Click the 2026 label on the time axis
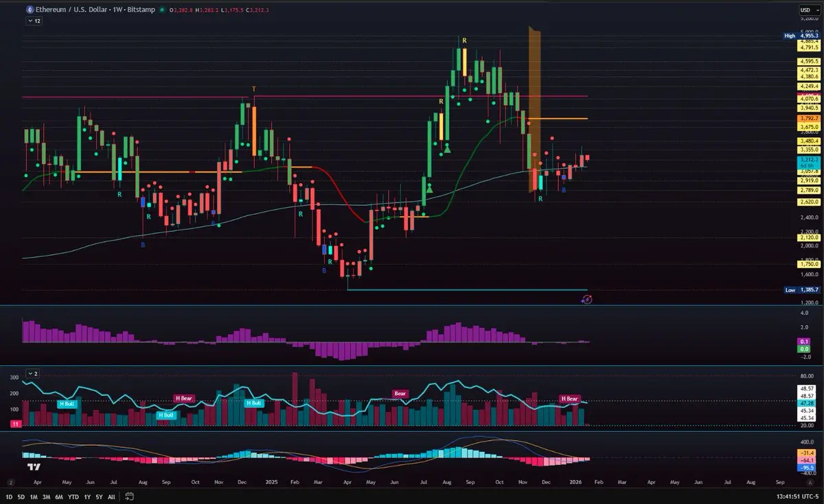 click(575, 483)
